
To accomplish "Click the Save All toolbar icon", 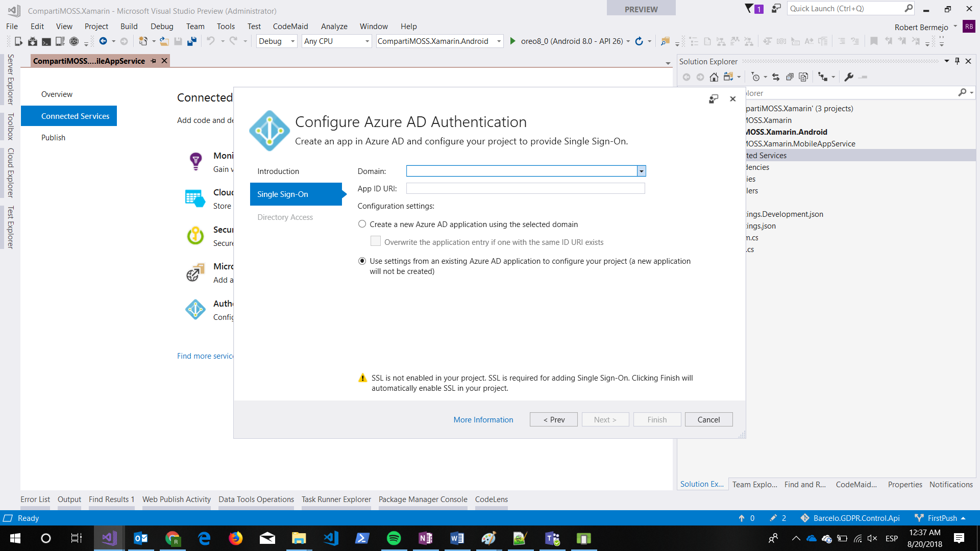I will 192,41.
